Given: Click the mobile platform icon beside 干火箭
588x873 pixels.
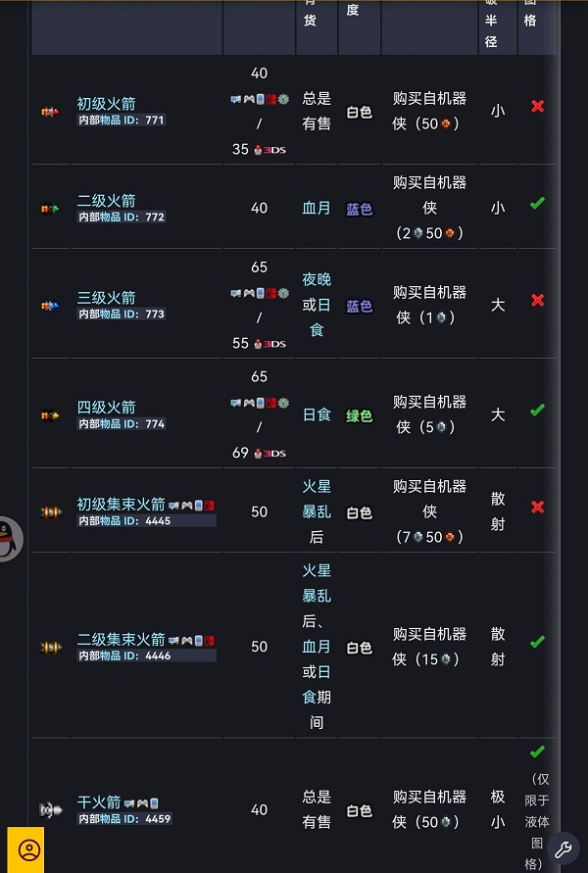Looking at the screenshot, I should point(155,801).
